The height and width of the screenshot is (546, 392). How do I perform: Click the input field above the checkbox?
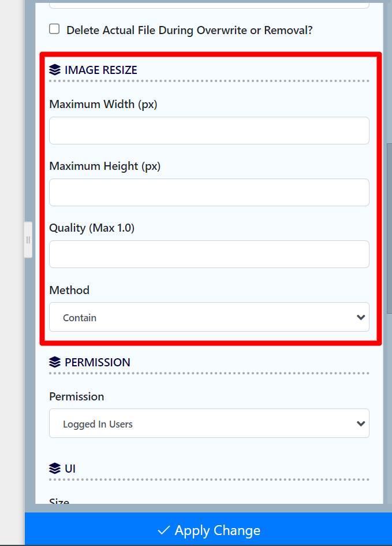click(x=208, y=5)
